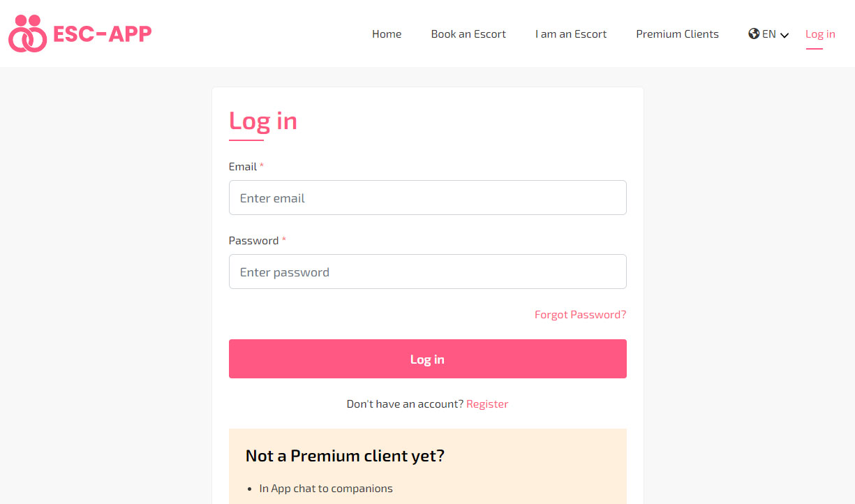Screen dimensions: 855x504
Task: Focus the Enter email input field
Action: point(428,198)
